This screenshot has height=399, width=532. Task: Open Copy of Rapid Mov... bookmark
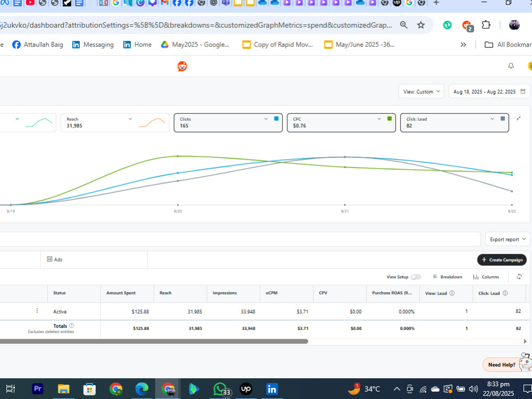[278, 45]
